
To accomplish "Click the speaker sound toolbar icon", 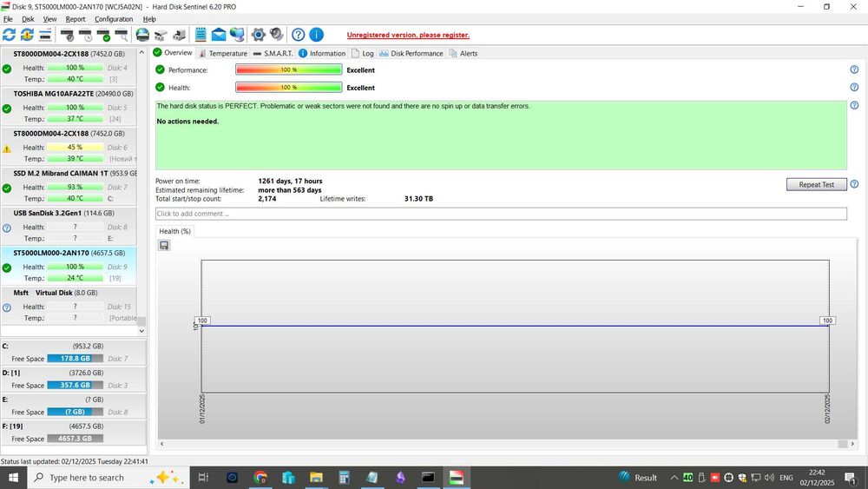I will (x=277, y=35).
